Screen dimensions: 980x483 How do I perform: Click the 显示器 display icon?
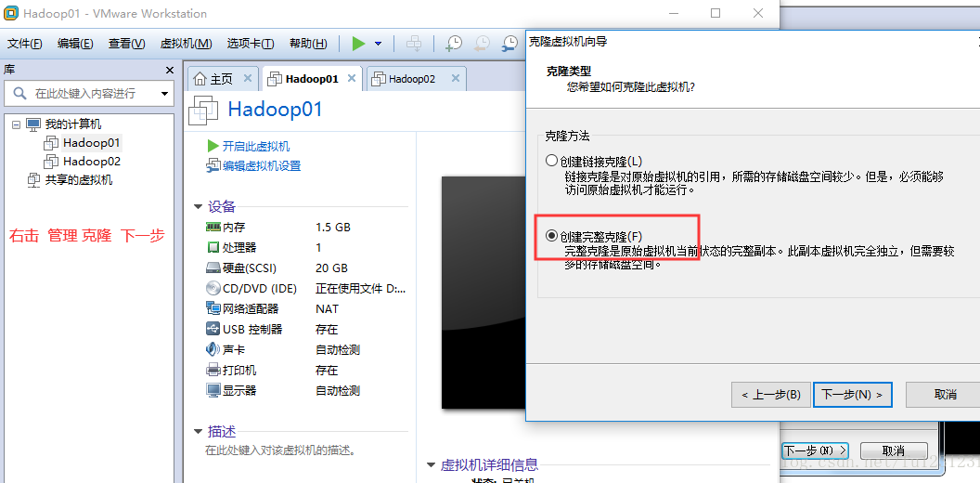click(x=213, y=390)
